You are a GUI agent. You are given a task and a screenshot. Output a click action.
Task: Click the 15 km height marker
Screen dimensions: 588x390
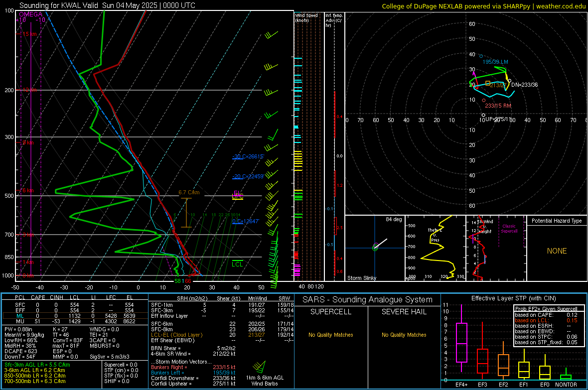coord(29,34)
